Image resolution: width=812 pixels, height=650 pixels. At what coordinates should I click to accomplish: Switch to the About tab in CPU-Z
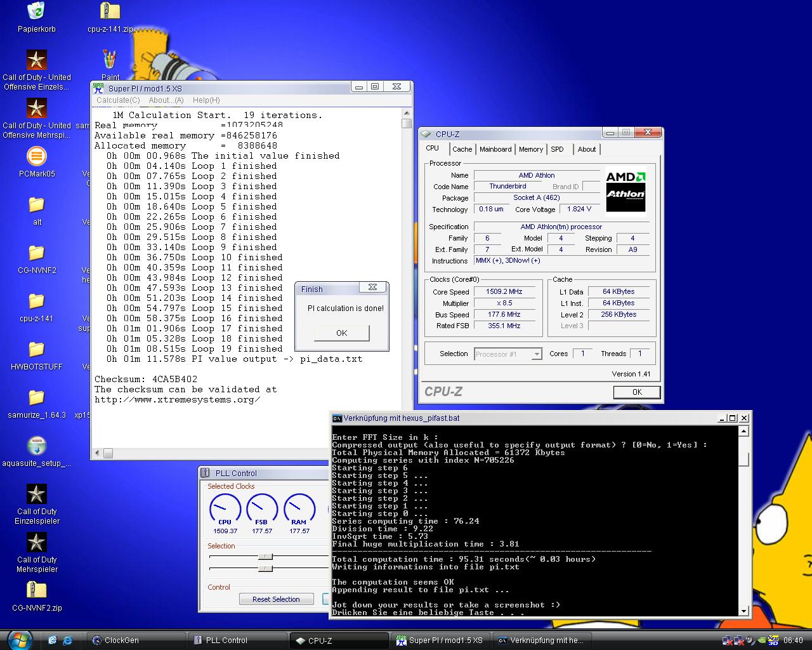pyautogui.click(x=587, y=149)
